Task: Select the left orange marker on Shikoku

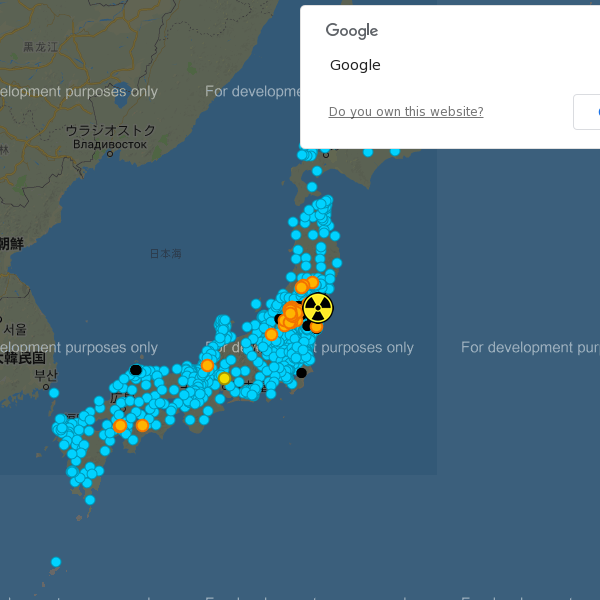Action: click(x=120, y=426)
